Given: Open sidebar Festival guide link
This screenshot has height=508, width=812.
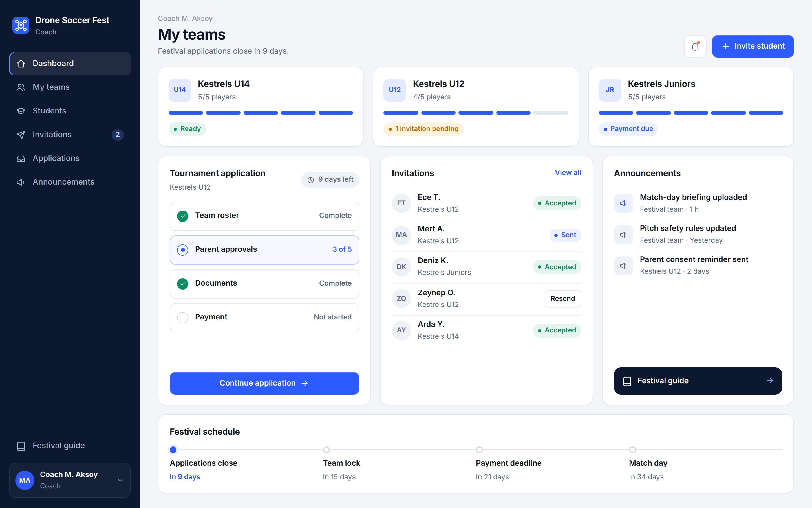Looking at the screenshot, I should 70,446.
